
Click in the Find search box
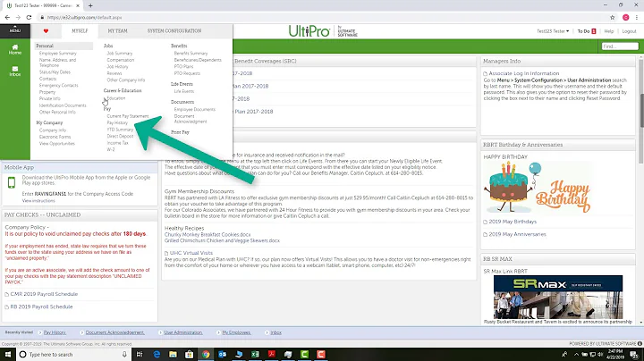[620, 46]
